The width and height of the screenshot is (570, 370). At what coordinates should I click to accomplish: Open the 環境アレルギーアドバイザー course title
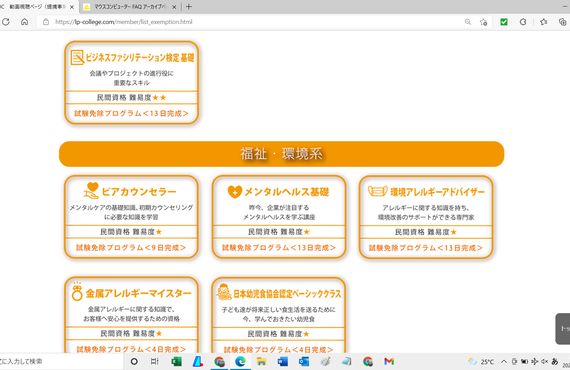coord(437,192)
